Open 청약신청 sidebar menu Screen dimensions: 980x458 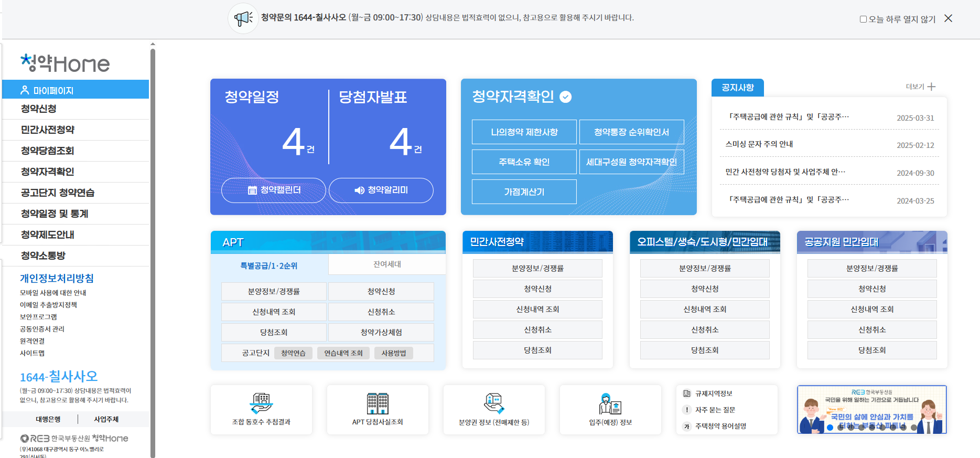click(x=76, y=109)
